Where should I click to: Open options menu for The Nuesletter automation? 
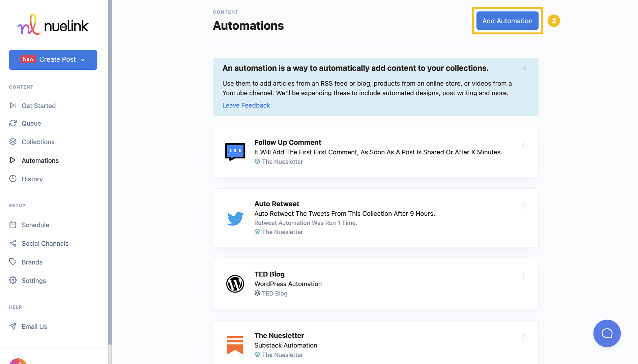pos(523,337)
